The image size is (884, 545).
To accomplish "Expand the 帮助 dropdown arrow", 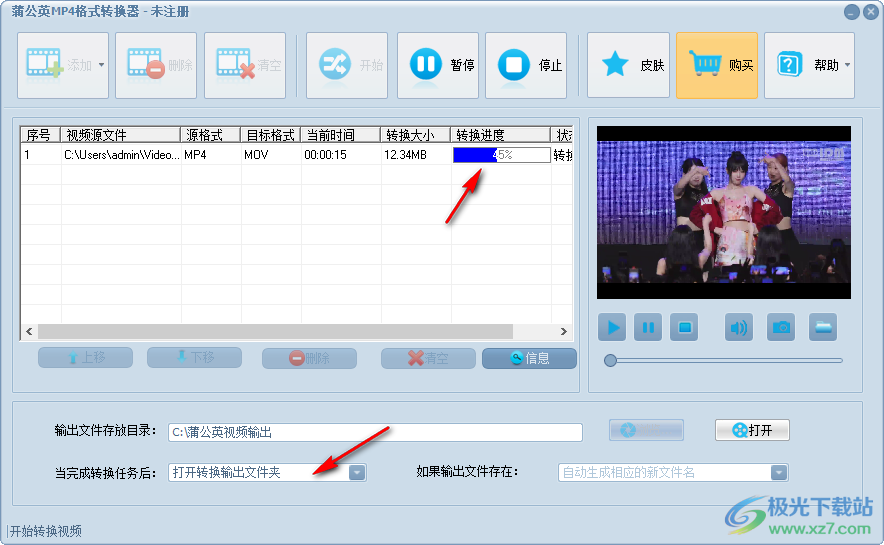I will coord(847,65).
